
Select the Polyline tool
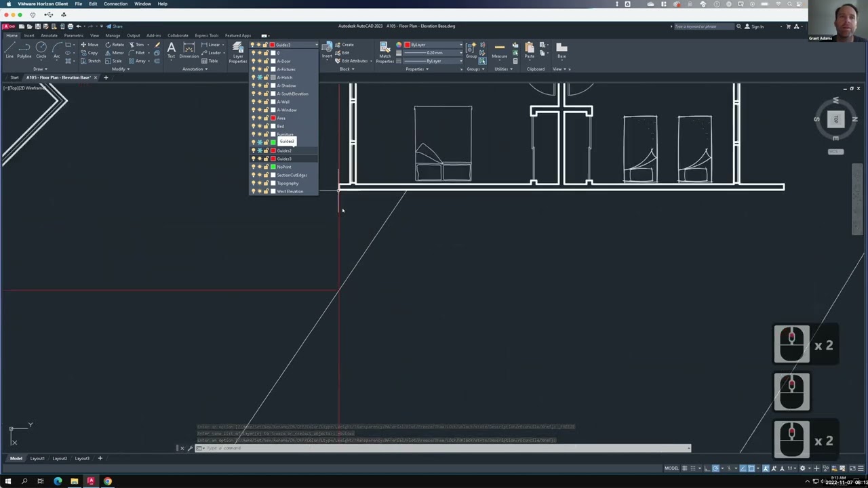point(24,49)
